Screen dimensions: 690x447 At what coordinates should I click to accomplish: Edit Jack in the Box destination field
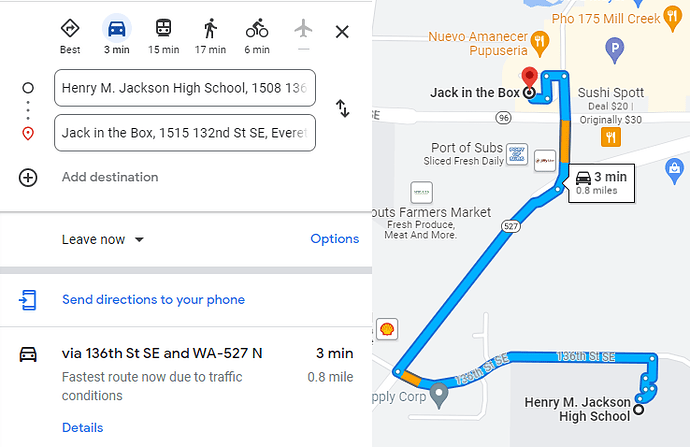point(185,133)
